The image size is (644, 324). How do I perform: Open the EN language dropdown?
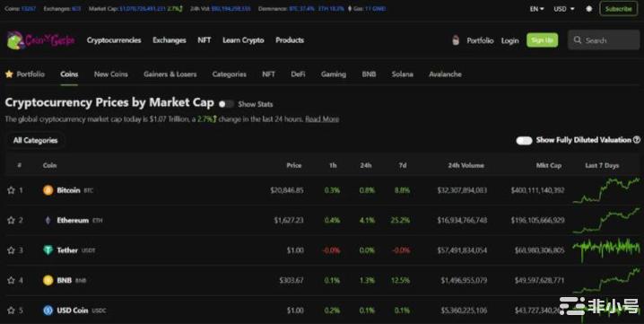coord(536,9)
